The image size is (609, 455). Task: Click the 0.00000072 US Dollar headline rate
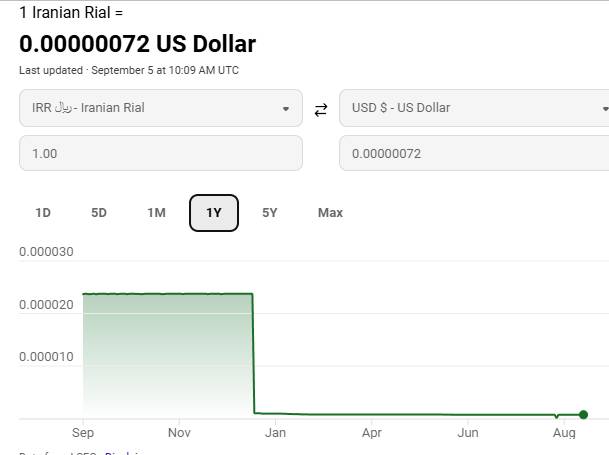click(x=137, y=44)
